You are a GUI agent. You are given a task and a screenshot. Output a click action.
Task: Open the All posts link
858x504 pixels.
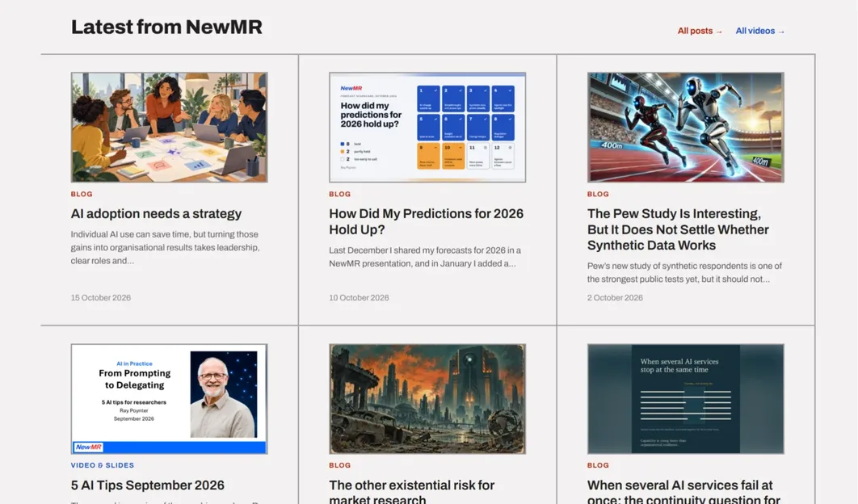coord(700,31)
